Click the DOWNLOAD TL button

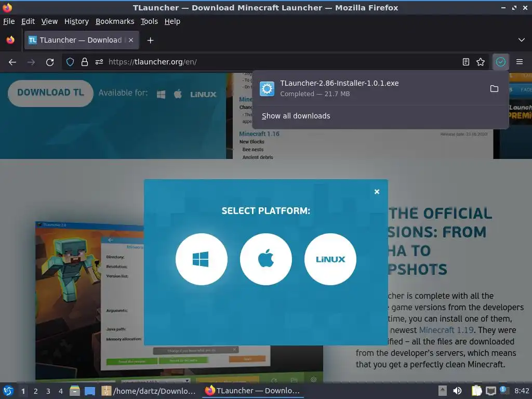pyautogui.click(x=50, y=93)
